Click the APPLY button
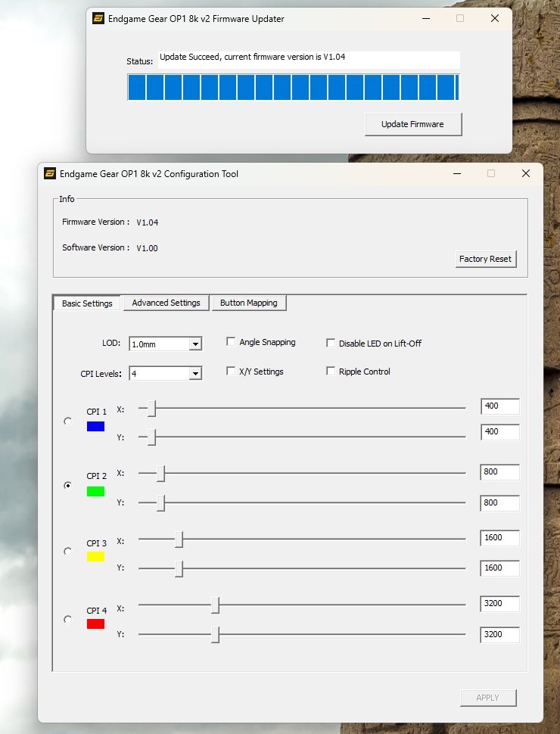 tap(488, 698)
